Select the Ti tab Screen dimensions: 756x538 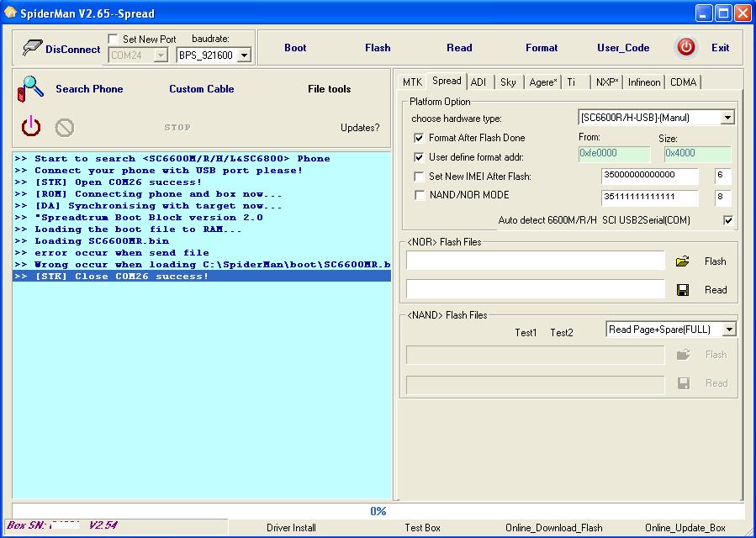[x=571, y=82]
